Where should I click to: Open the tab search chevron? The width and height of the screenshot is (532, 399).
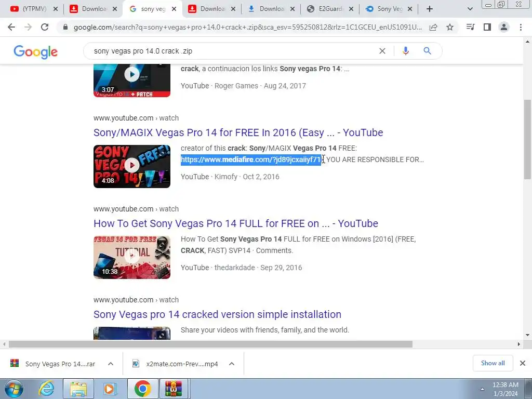coord(470,9)
